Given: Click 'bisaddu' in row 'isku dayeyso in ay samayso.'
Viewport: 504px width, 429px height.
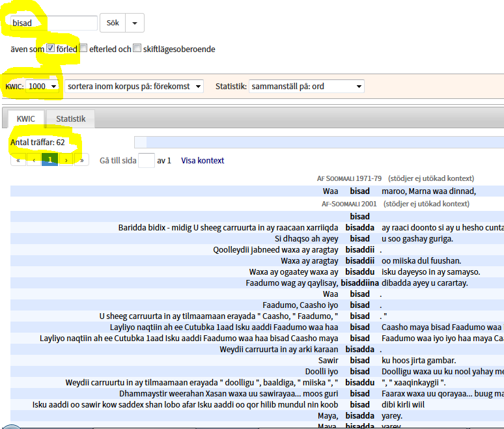Looking at the screenshot, I should coord(359,272).
